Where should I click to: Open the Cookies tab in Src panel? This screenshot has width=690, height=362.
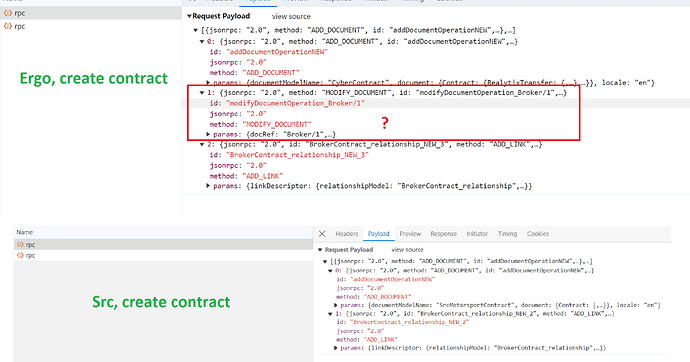tap(538, 234)
